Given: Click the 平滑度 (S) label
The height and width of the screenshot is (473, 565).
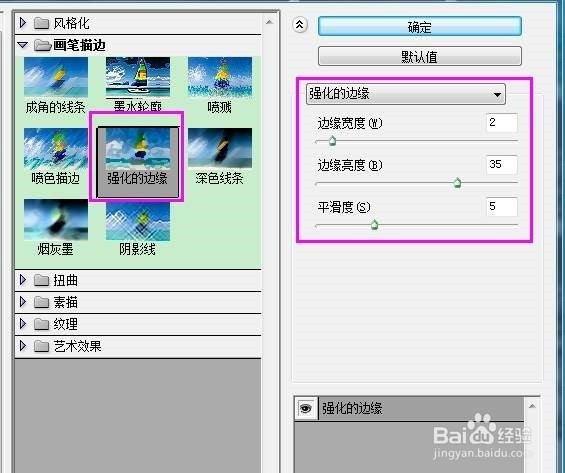Looking at the screenshot, I should tap(344, 207).
